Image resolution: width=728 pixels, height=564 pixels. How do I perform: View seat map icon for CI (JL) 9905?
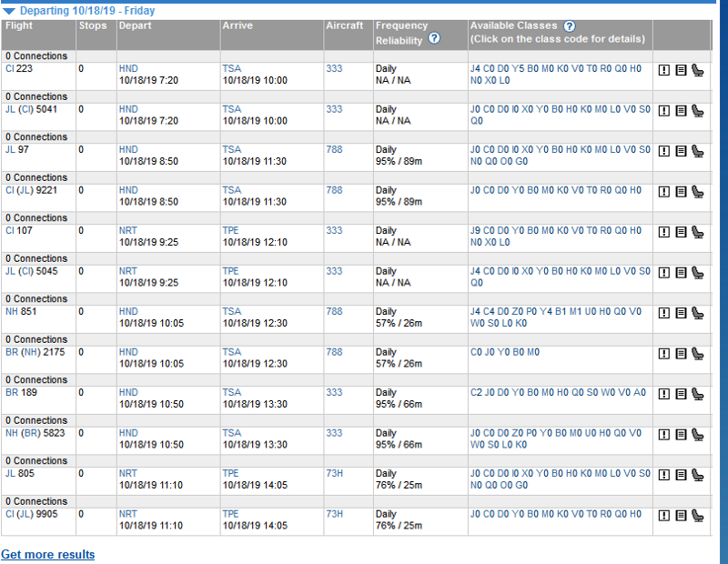(697, 516)
